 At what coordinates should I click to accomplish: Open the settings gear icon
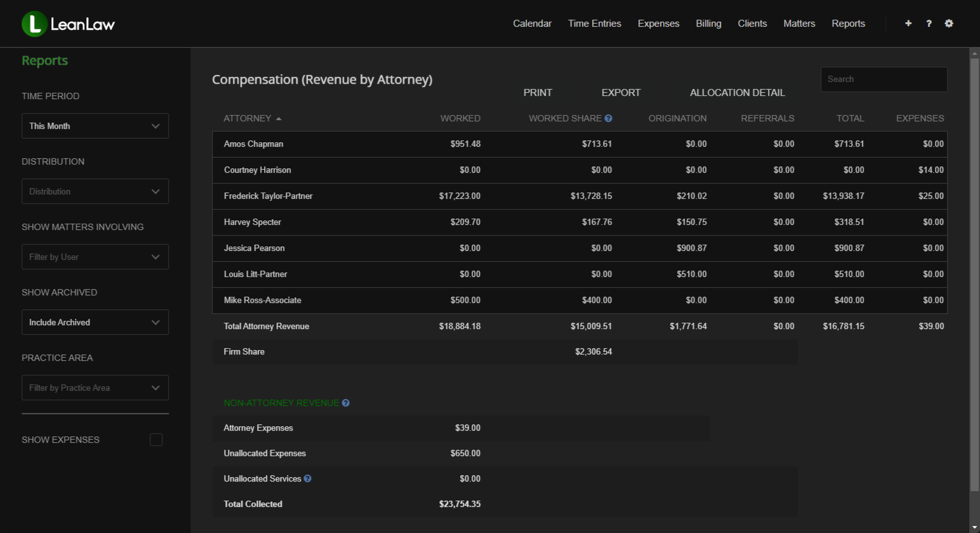949,24
